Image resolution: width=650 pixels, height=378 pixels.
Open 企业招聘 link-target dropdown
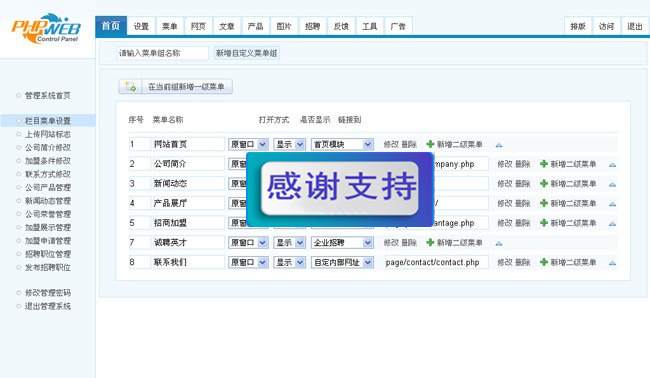coord(342,242)
